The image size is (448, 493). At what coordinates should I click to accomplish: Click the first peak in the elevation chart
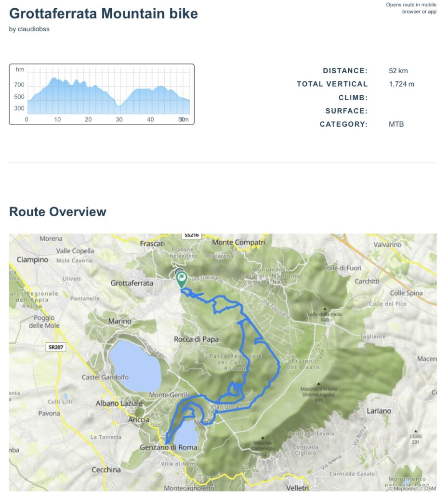click(54, 78)
